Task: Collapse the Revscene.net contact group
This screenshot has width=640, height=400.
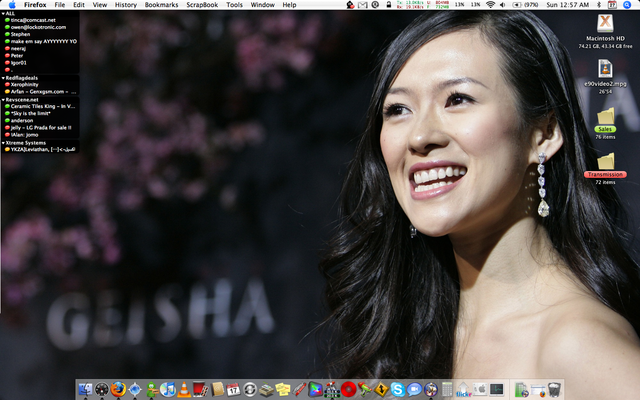Action: 3,100
